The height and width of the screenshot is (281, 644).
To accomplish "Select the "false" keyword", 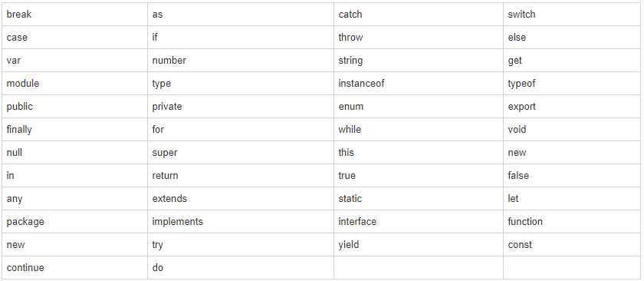I will [x=518, y=176].
